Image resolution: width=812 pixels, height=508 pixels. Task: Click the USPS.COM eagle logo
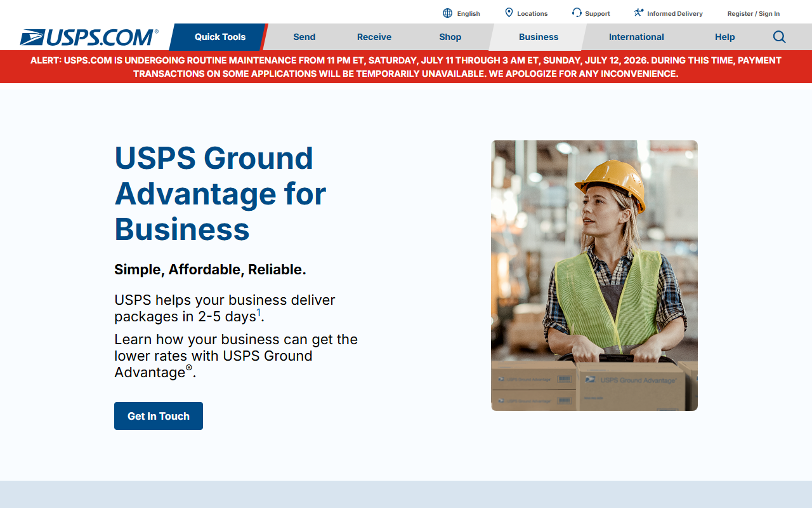89,37
